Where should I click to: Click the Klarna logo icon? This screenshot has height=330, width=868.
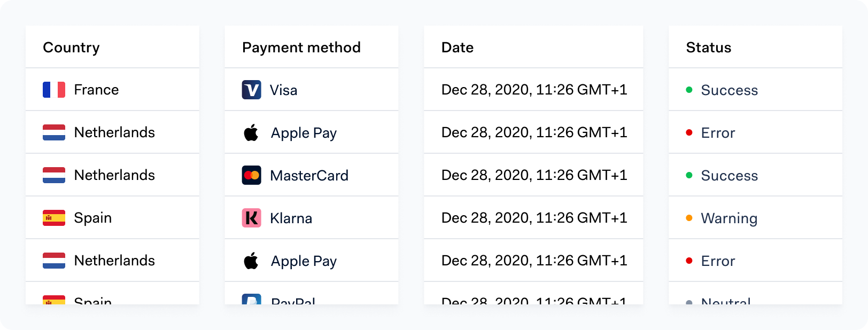coord(251,218)
